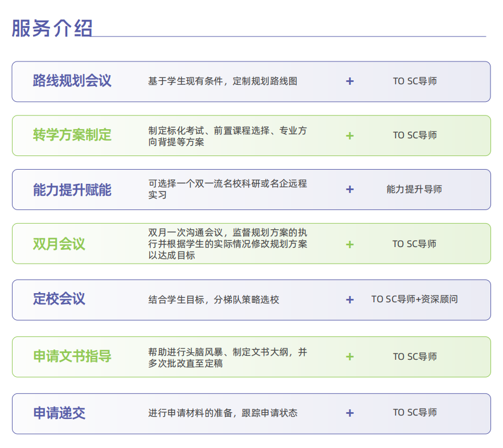Click the 能力提升导师 label

coord(414,190)
